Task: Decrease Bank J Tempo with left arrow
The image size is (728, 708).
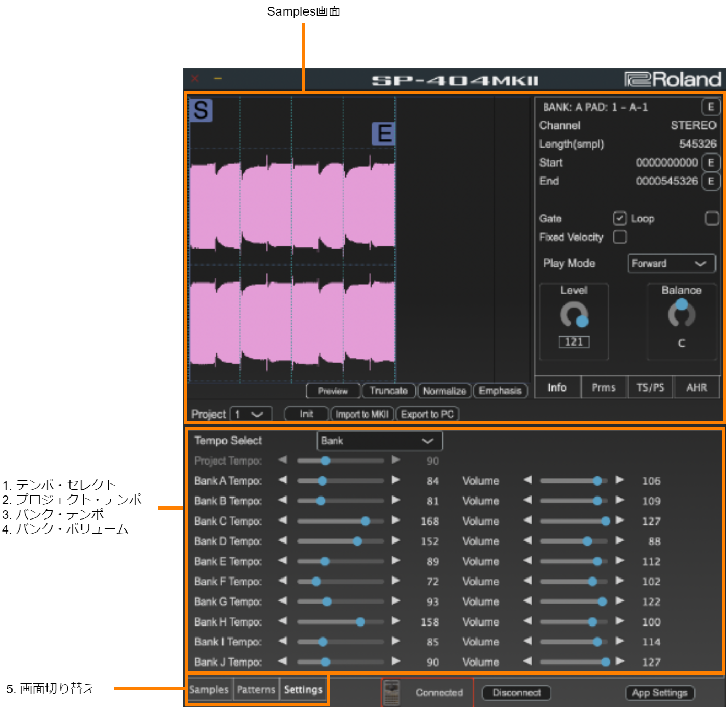Action: click(x=283, y=661)
